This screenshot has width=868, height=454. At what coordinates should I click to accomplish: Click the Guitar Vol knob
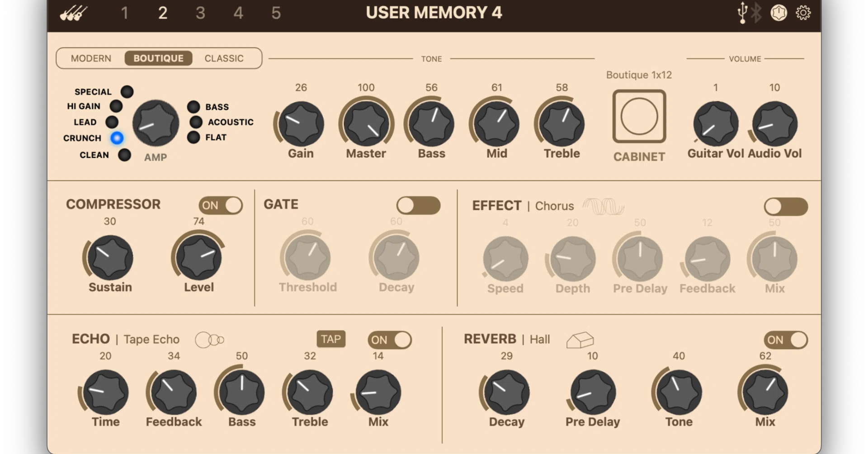pyautogui.click(x=716, y=123)
